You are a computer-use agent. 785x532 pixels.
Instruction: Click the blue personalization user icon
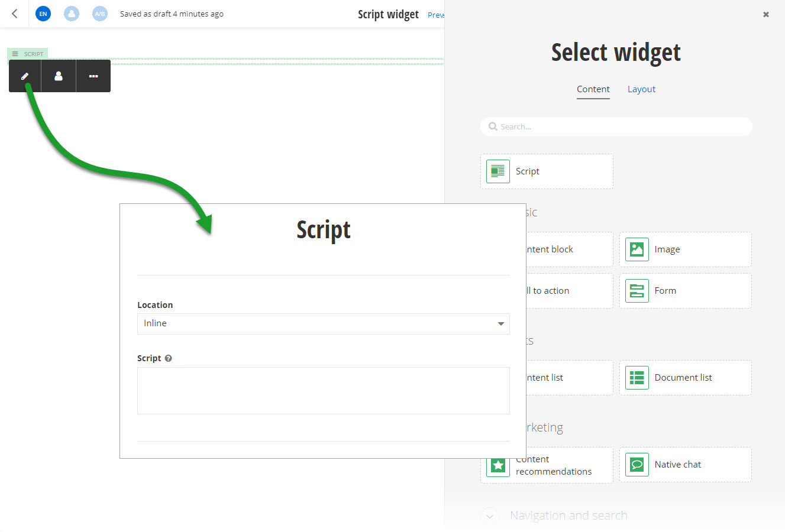point(72,14)
